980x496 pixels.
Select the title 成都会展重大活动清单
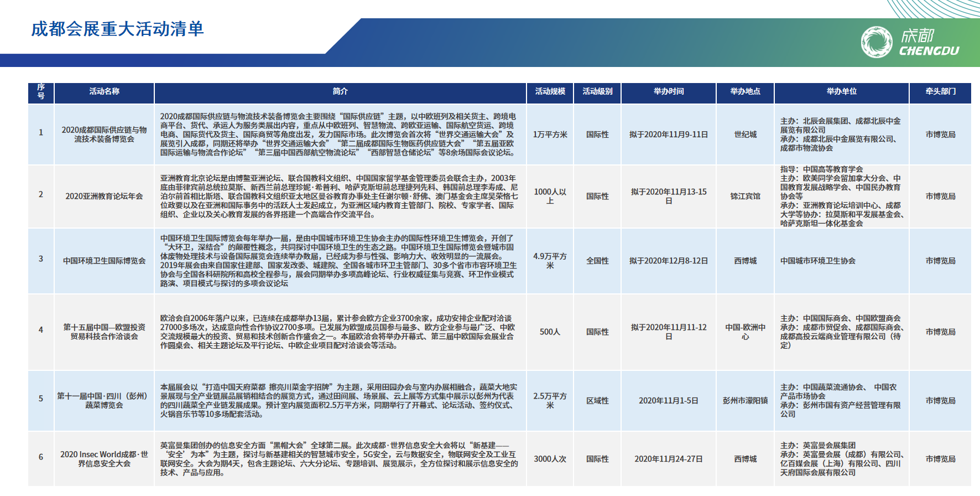[x=117, y=29]
